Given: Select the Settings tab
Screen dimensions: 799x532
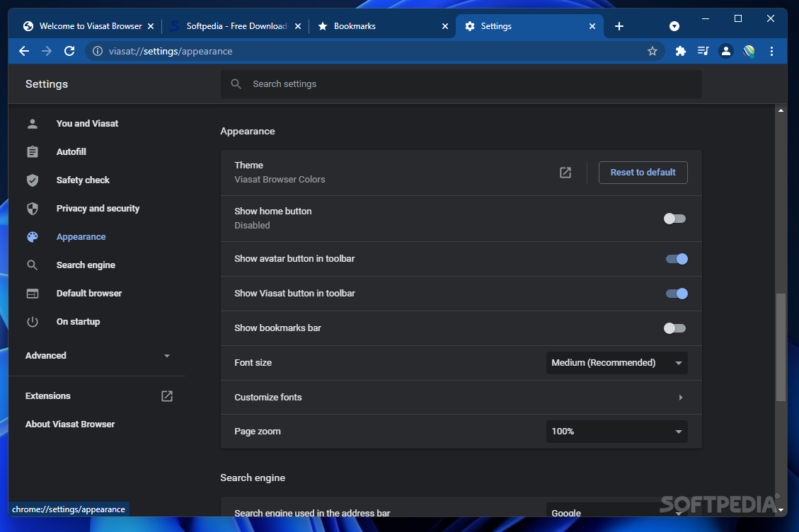Looking at the screenshot, I should [529, 26].
